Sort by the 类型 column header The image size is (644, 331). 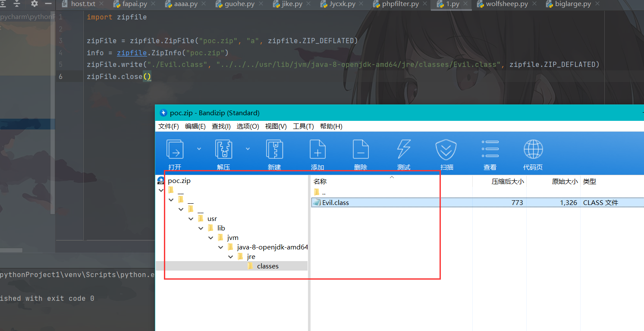tap(590, 182)
